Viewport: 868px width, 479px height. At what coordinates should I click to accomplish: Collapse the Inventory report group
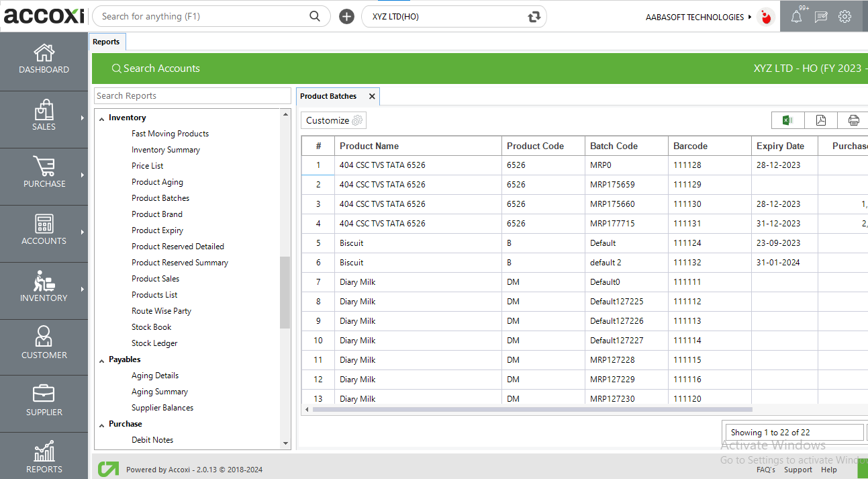(x=102, y=118)
